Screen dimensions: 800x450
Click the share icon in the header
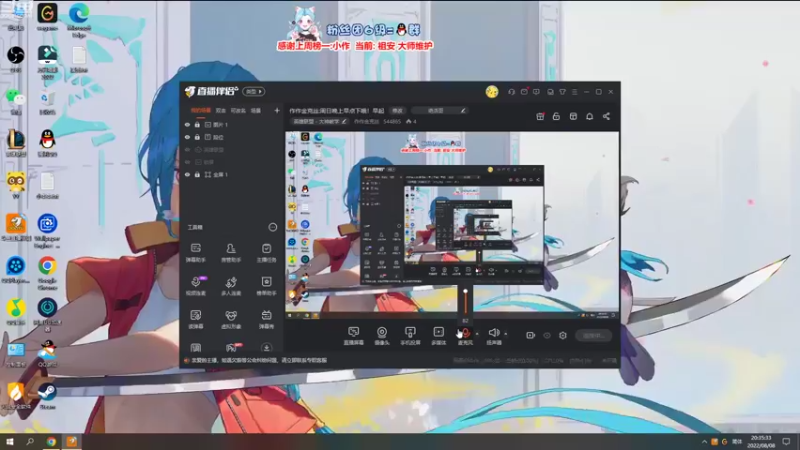606,116
